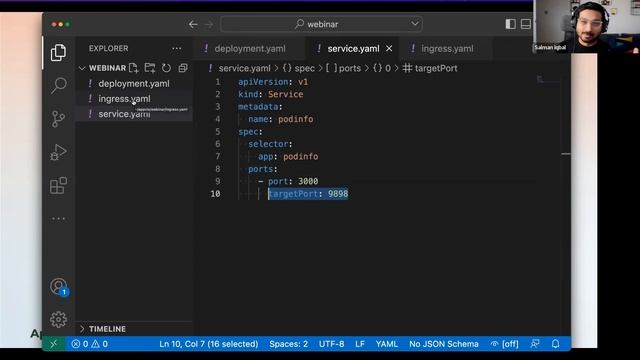Click the EXPLORER panel title
The image size is (640, 360).
point(109,49)
